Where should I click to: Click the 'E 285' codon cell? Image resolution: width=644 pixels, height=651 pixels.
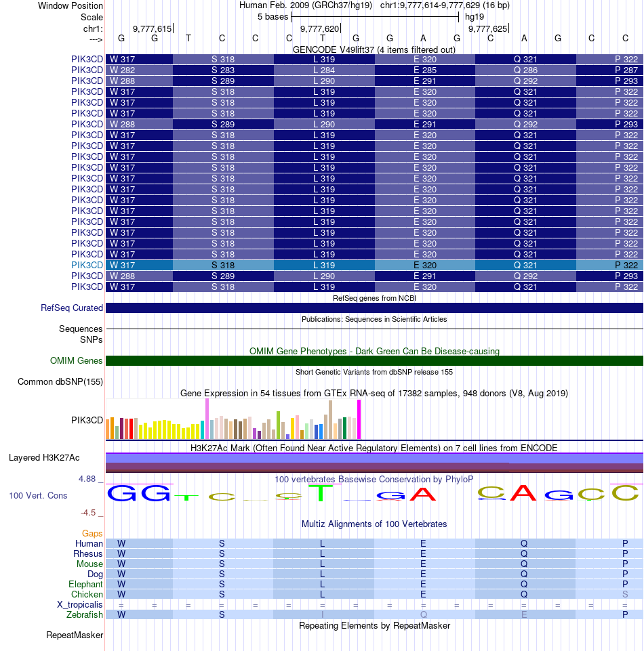424,70
